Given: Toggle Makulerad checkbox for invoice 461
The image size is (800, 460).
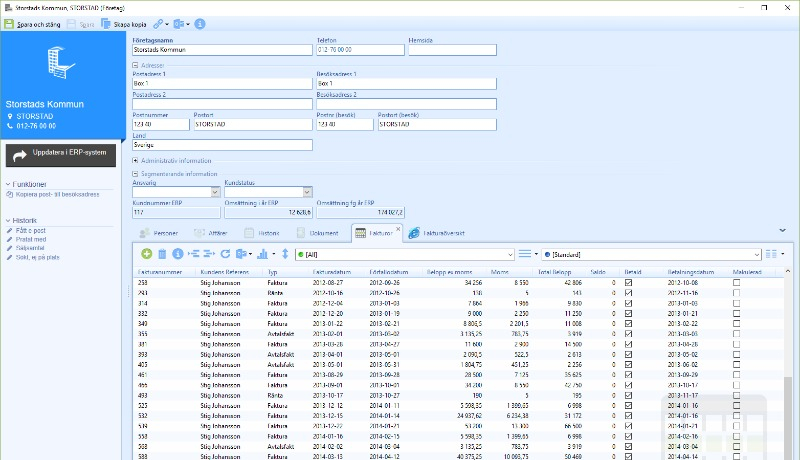Looking at the screenshot, I should [x=736, y=375].
